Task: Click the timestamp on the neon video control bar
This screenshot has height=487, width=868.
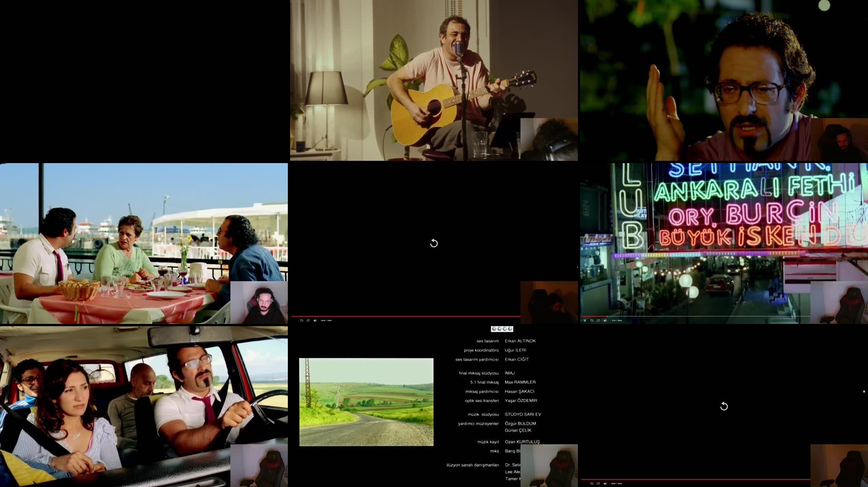Action: (616, 320)
